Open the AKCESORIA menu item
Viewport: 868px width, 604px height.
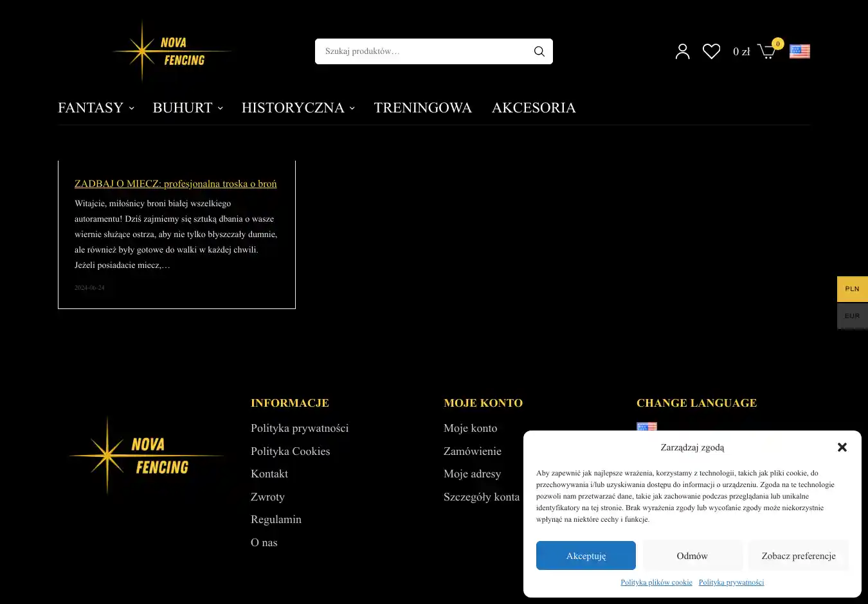534,108
